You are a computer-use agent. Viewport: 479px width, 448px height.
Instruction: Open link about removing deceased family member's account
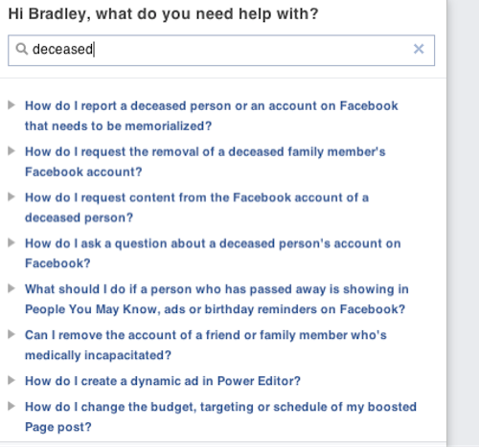[x=205, y=162]
